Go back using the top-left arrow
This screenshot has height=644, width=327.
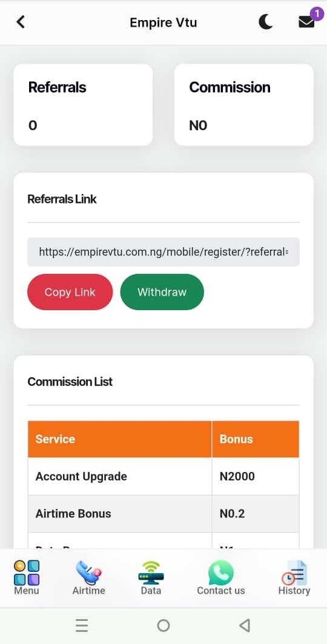tap(21, 22)
